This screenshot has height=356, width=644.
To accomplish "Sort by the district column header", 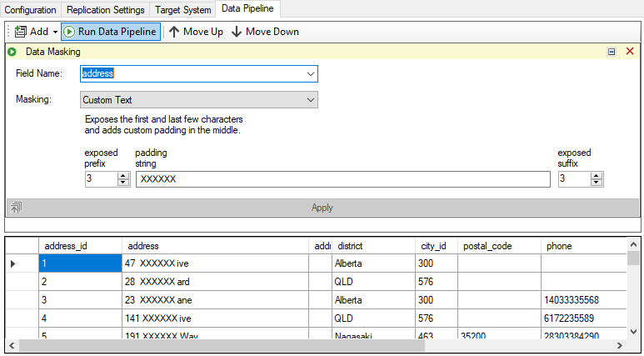I will pos(372,246).
